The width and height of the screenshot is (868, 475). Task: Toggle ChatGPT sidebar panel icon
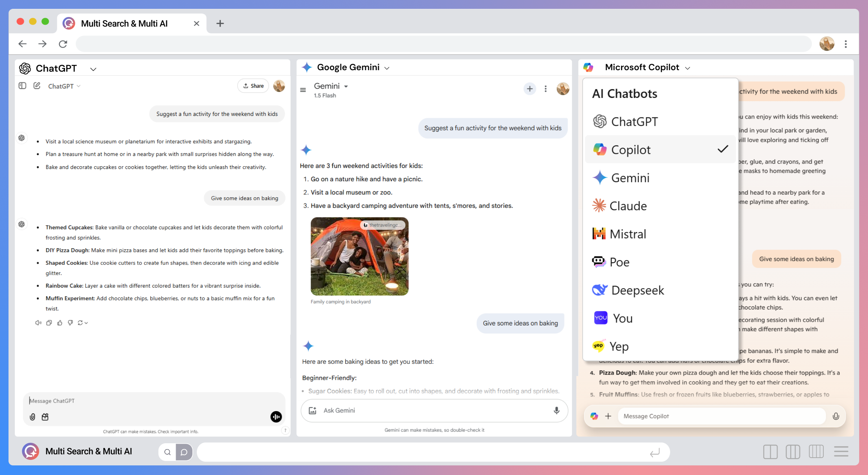22,86
